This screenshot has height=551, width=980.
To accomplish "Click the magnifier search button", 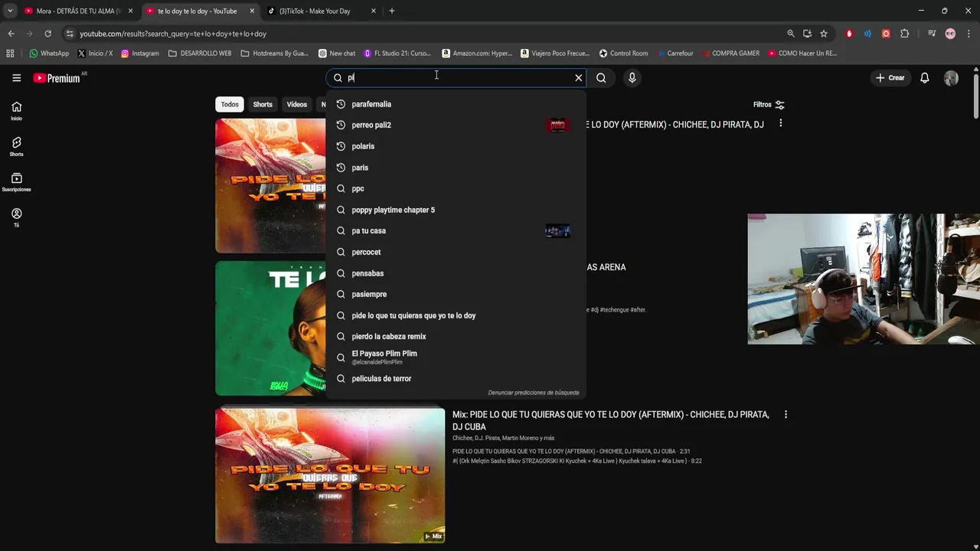I will 601,77.
